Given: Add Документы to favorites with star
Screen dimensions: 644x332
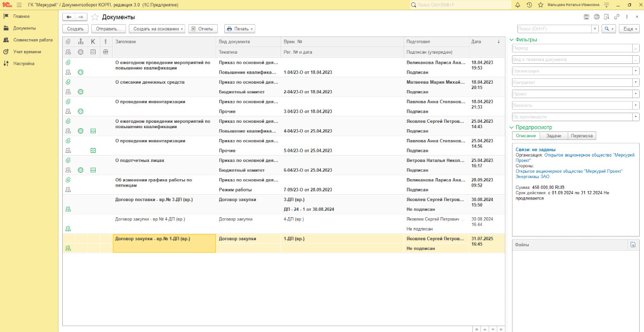Looking at the screenshot, I should coord(95,17).
